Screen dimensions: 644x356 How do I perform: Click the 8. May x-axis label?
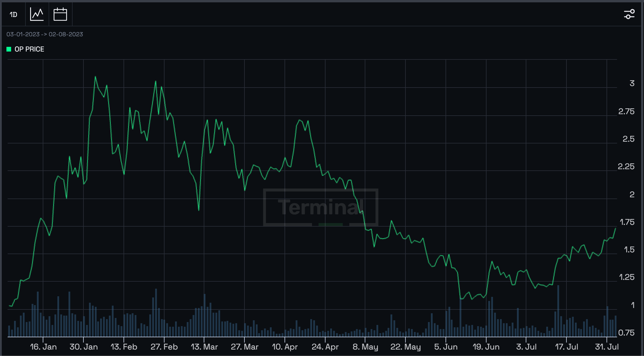coord(365,347)
